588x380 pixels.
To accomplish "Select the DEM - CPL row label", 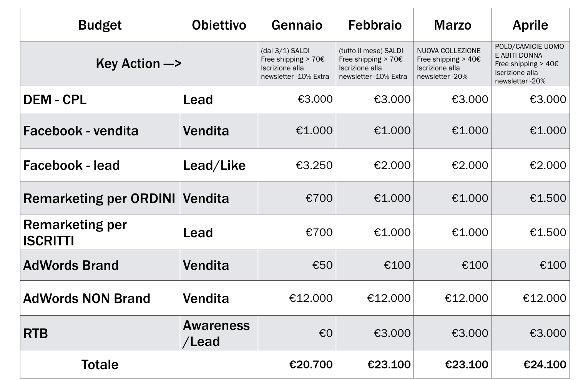I will point(55,100).
